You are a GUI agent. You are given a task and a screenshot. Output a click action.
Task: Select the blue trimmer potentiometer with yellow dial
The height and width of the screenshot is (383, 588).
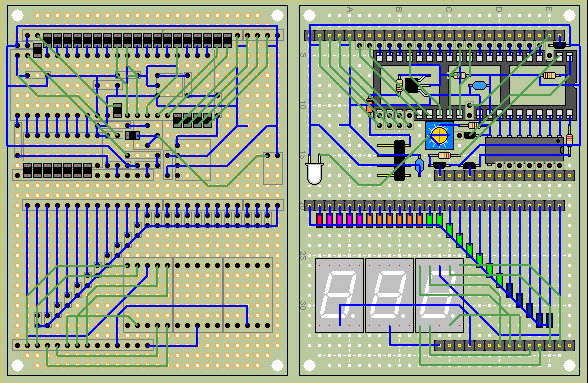pos(439,136)
